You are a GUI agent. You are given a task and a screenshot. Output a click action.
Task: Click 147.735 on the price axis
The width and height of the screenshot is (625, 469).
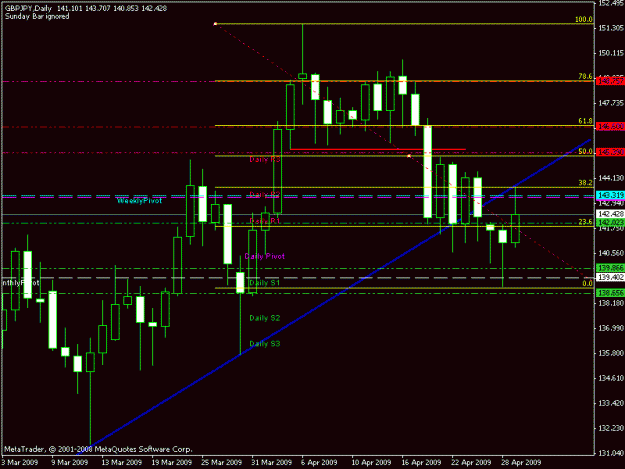(x=610, y=103)
